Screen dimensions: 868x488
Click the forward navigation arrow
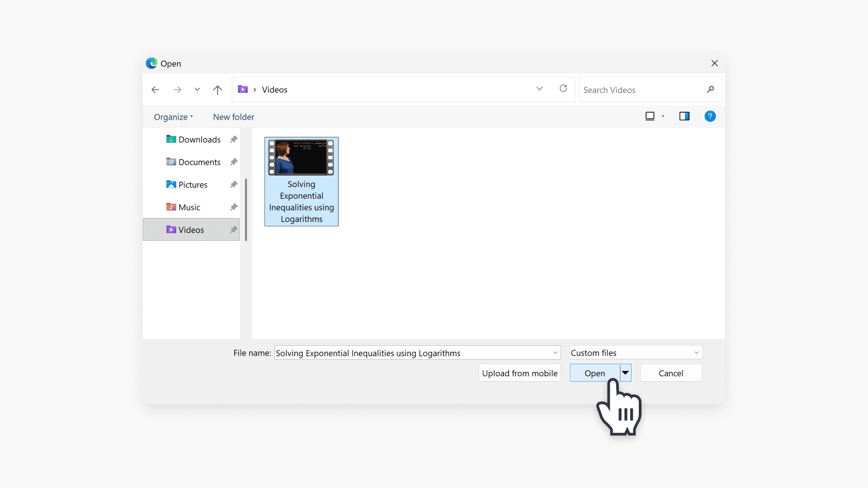[178, 89]
